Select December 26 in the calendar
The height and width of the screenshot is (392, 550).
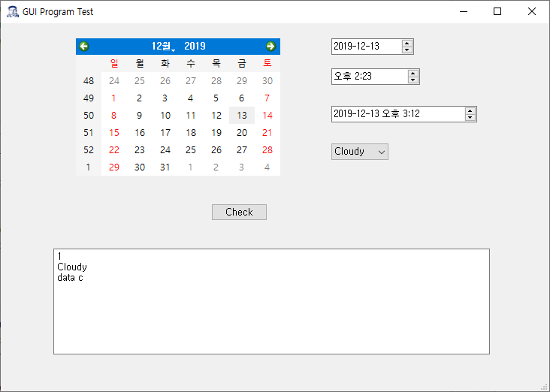(x=216, y=150)
